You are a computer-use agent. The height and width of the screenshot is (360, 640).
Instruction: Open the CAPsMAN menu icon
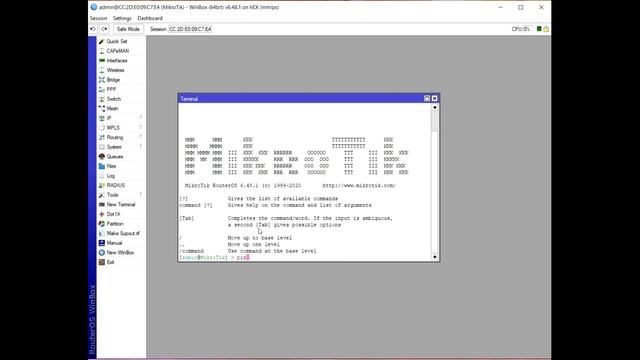click(102, 51)
